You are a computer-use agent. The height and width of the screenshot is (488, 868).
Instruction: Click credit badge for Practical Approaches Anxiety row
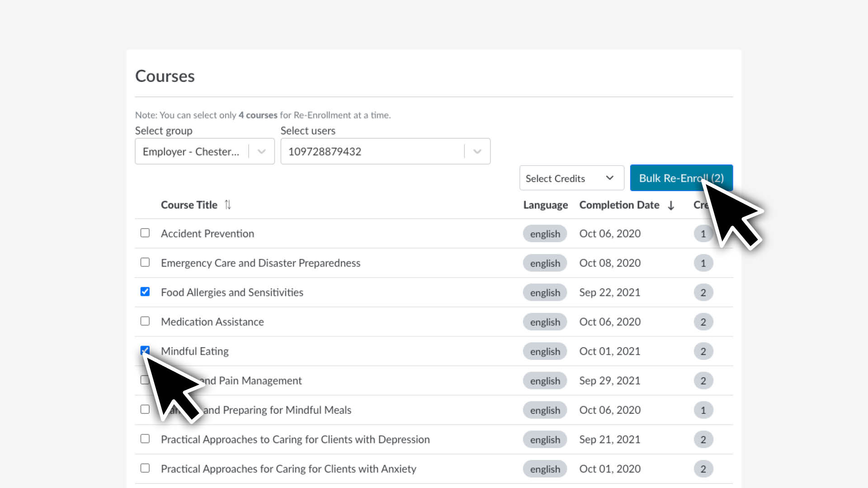coord(703,469)
